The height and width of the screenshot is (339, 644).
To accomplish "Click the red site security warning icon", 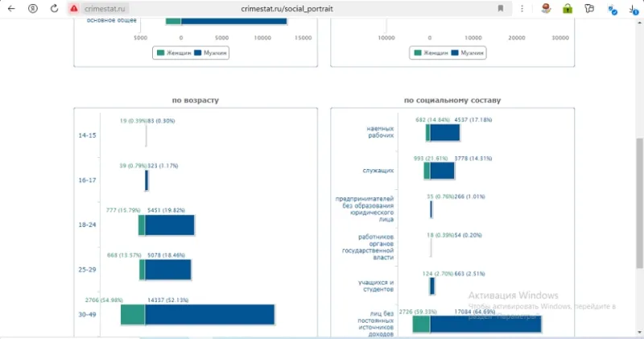I will [x=74, y=8].
